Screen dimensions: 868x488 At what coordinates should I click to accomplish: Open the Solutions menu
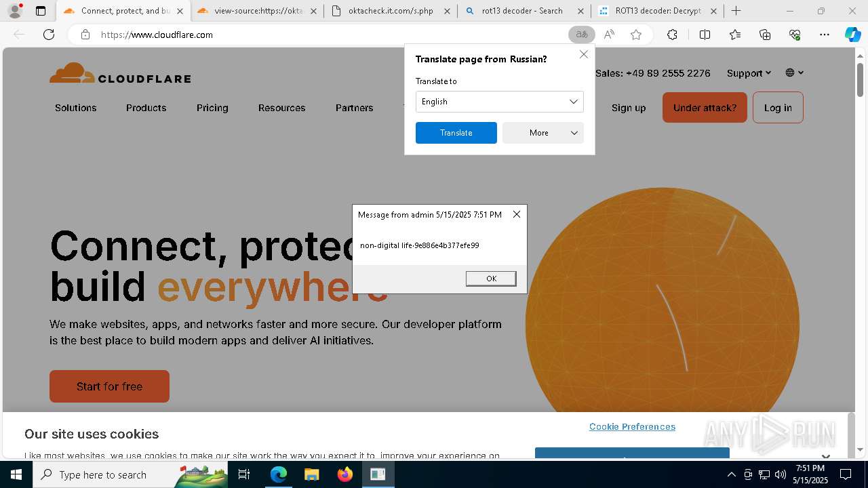[76, 108]
